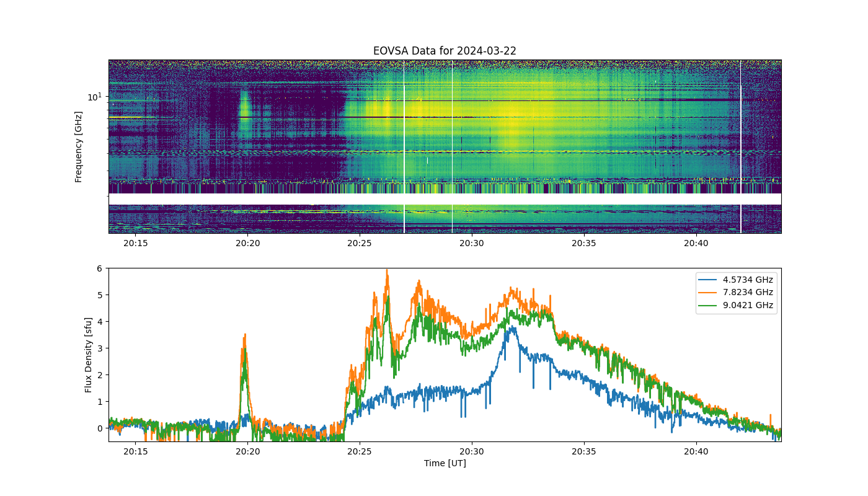868x496 pixels.
Task: Click the 10¹ frequency tick label
Action: (x=94, y=97)
